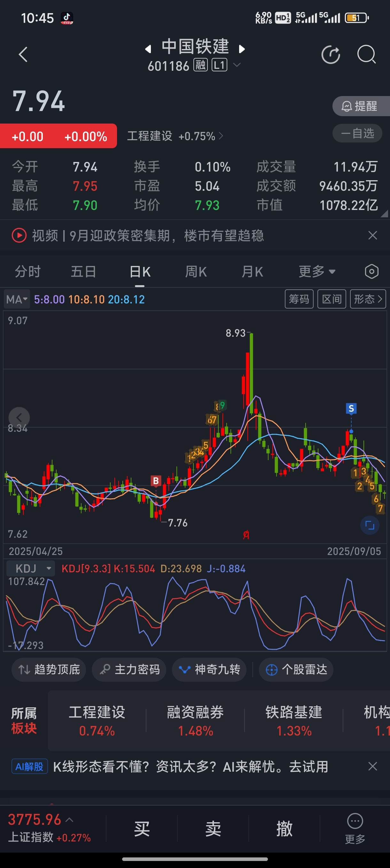Enable 趋势顶底 indicator chip
The width and height of the screenshot is (390, 868).
49,669
